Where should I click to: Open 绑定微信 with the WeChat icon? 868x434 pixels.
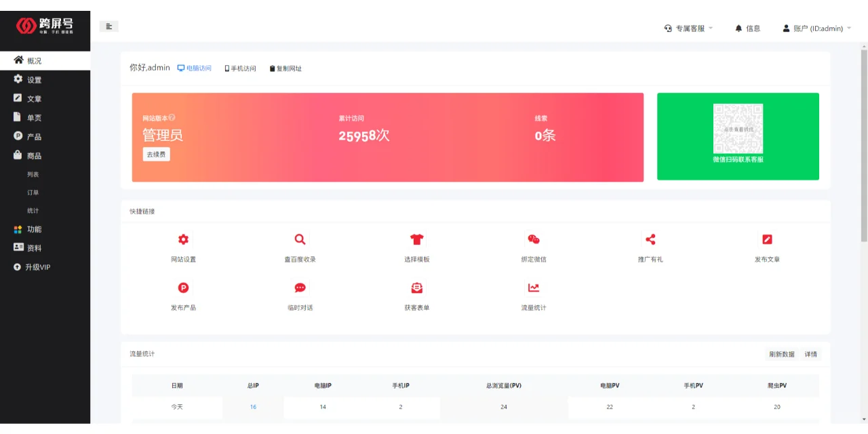point(534,239)
